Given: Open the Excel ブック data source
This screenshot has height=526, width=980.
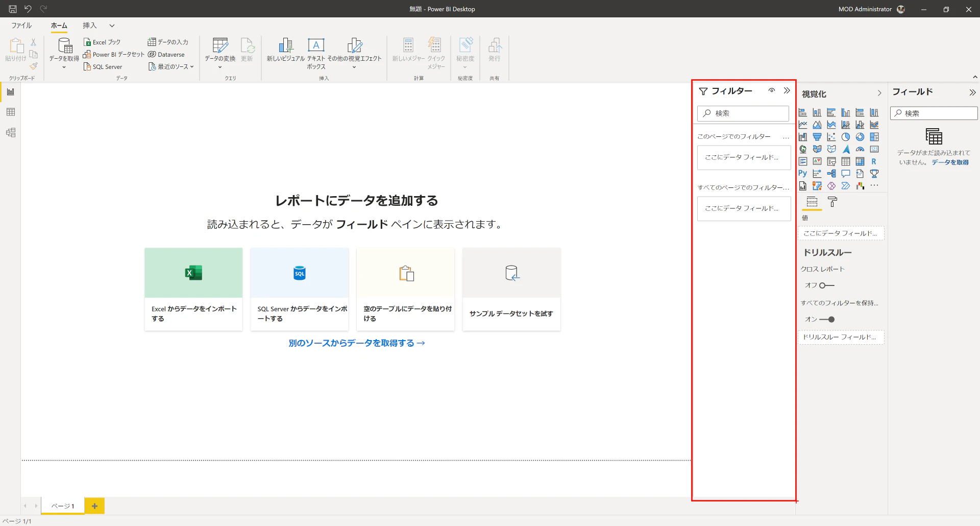Looking at the screenshot, I should pyautogui.click(x=102, y=42).
